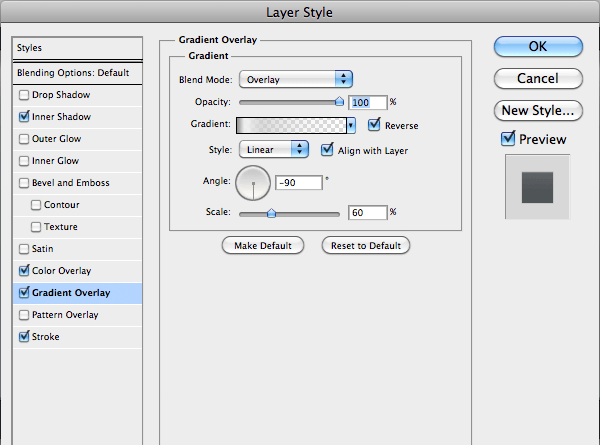This screenshot has height=445, width=600.
Task: Click the Make Default button
Action: point(263,246)
